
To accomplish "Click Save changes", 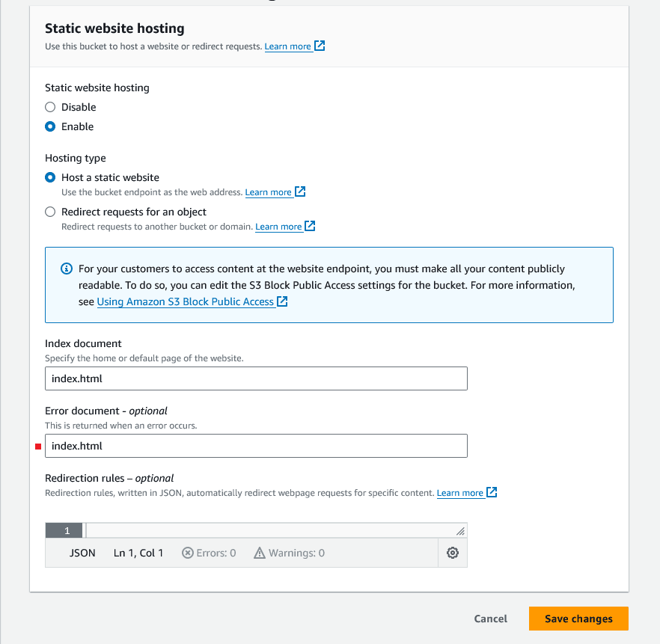I will coord(578,619).
